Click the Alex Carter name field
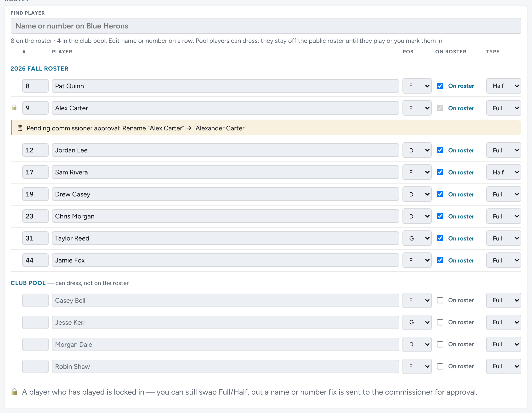532x413 pixels. pyautogui.click(x=225, y=108)
